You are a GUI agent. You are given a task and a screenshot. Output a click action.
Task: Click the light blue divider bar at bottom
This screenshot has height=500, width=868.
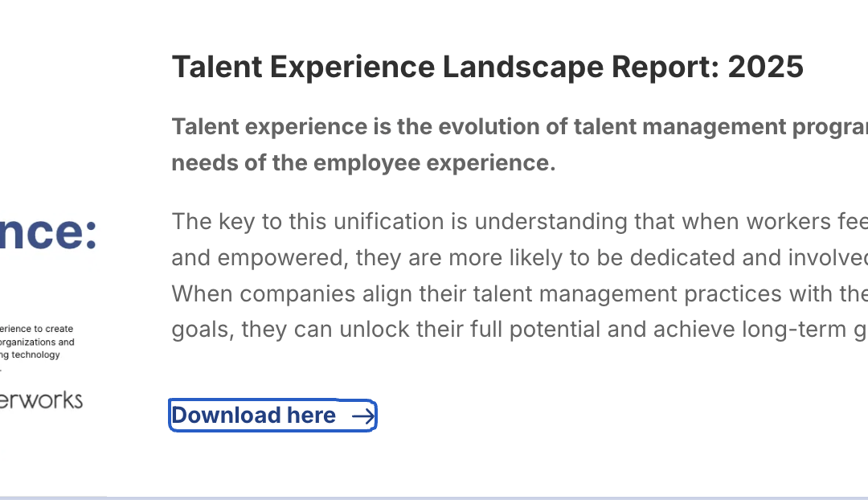434,498
